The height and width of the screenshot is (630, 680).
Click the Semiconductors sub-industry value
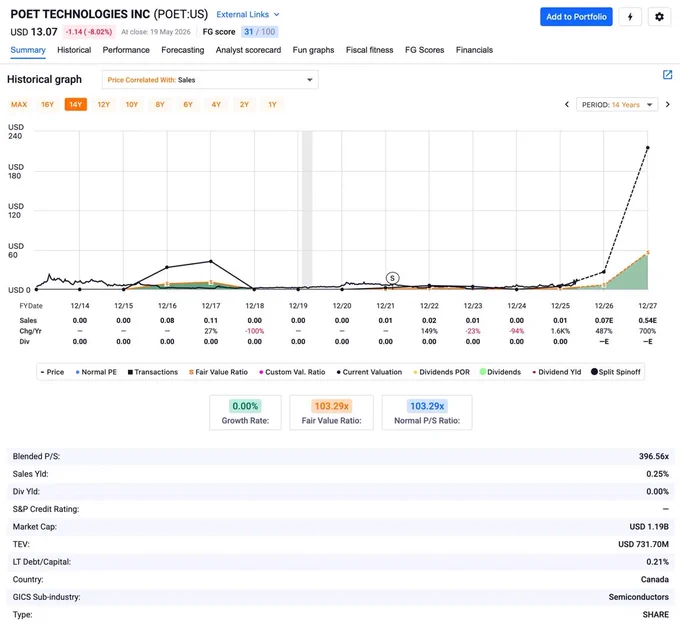coord(638,597)
